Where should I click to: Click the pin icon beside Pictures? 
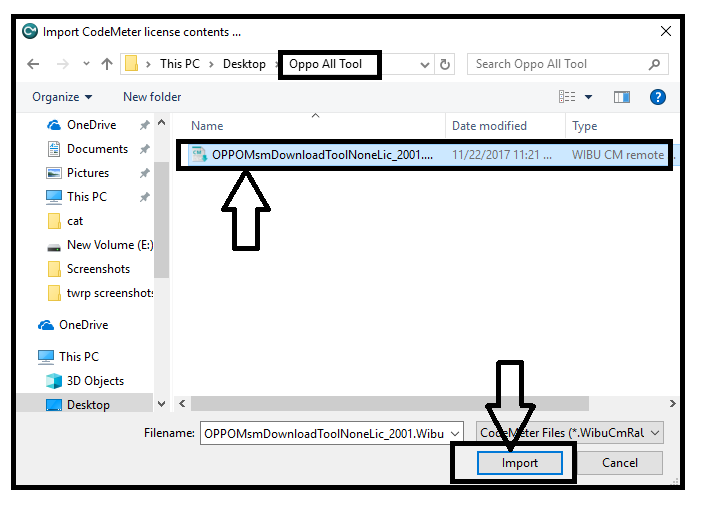tap(144, 173)
